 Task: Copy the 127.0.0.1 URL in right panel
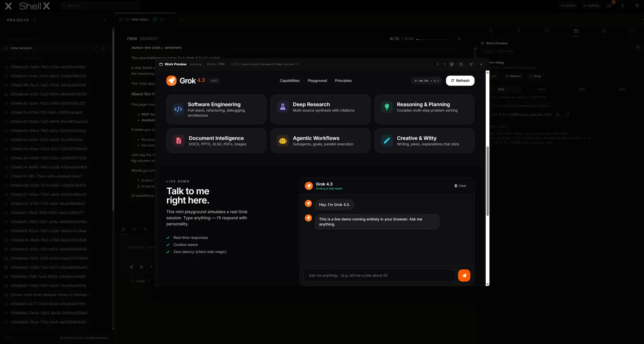point(557,115)
